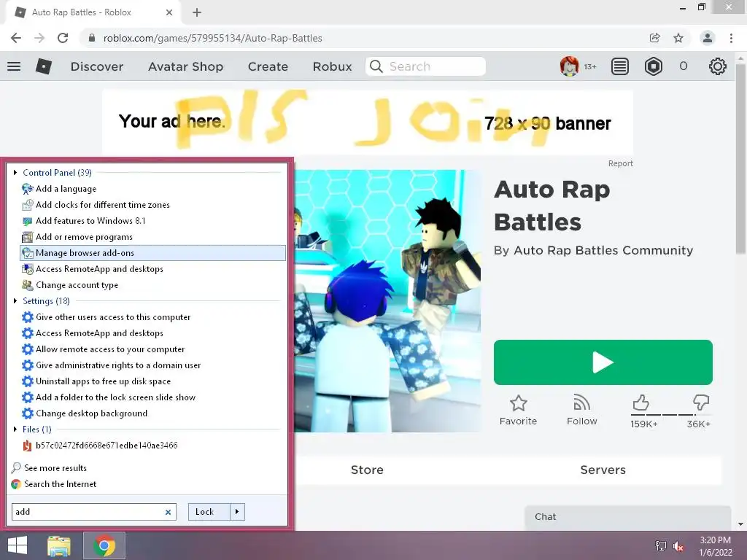The height and width of the screenshot is (560, 747).
Task: Click the magnifier icon in Roblox search
Action: point(376,66)
